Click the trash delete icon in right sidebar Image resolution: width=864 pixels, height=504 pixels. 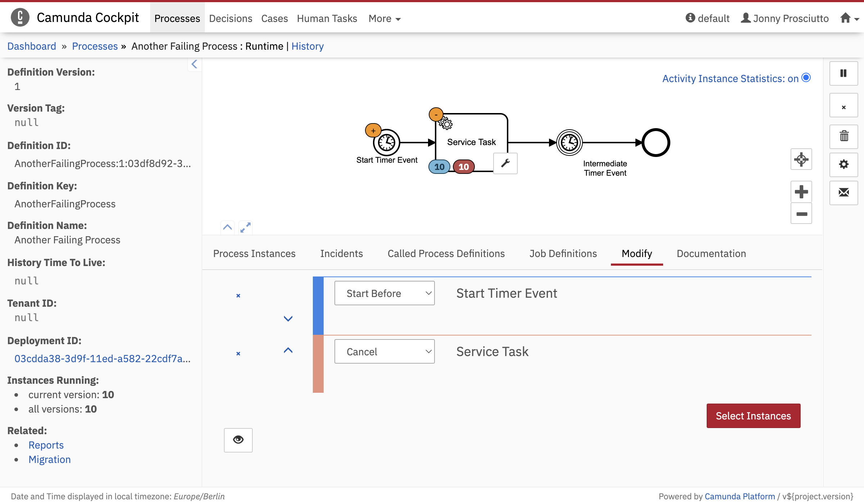[843, 136]
